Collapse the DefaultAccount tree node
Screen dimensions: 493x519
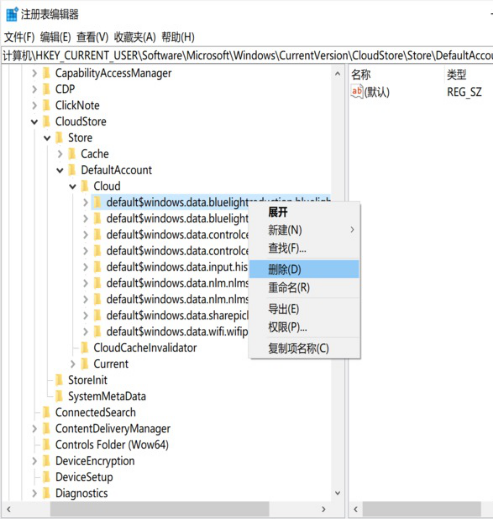click(x=60, y=171)
